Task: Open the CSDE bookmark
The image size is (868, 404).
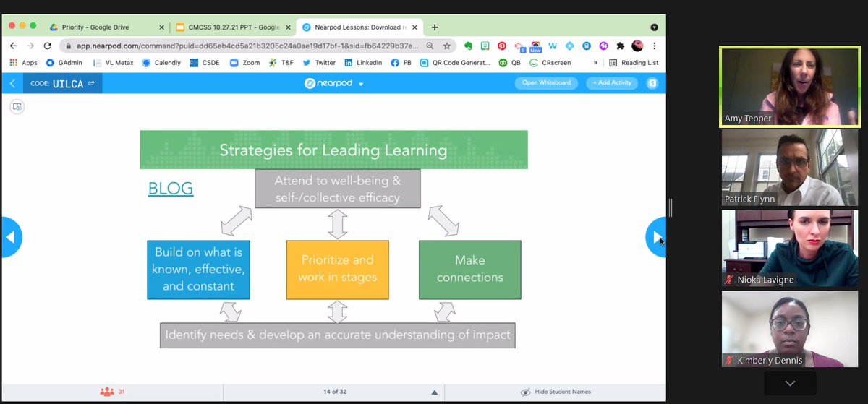Action: coord(205,63)
